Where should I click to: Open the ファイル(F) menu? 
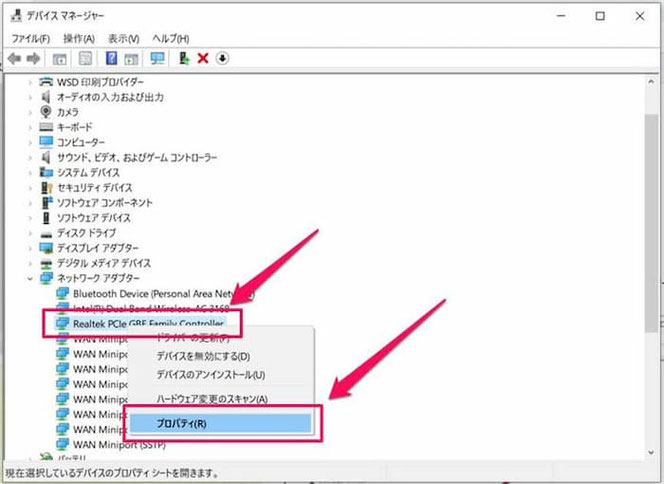(30, 39)
